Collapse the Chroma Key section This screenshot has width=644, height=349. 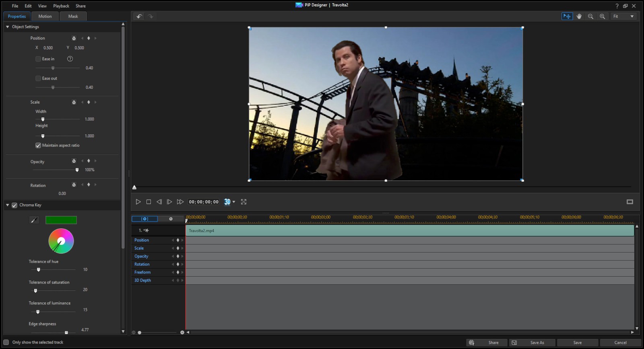tap(7, 205)
